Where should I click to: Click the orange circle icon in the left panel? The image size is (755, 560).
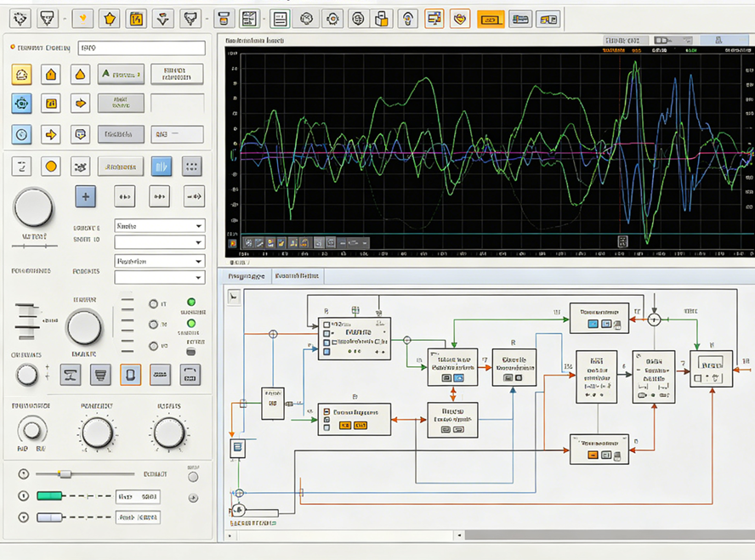[x=51, y=167]
